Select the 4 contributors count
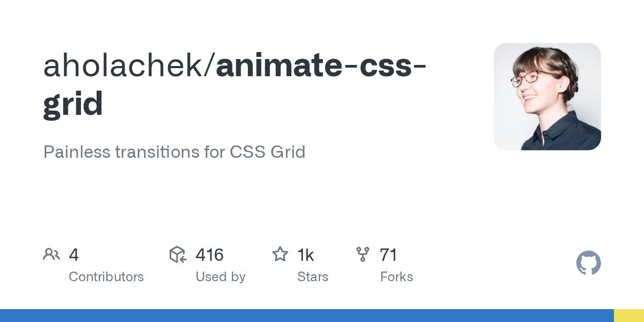Viewport: 644px width, 322px height. pos(74,255)
